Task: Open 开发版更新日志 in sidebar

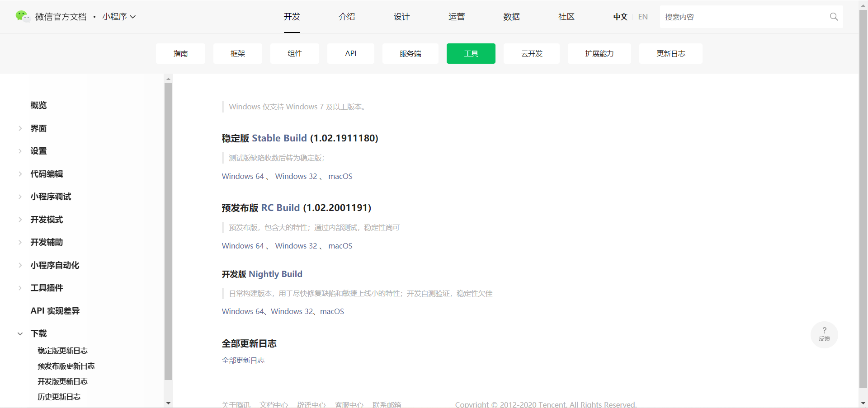Action: click(x=62, y=381)
